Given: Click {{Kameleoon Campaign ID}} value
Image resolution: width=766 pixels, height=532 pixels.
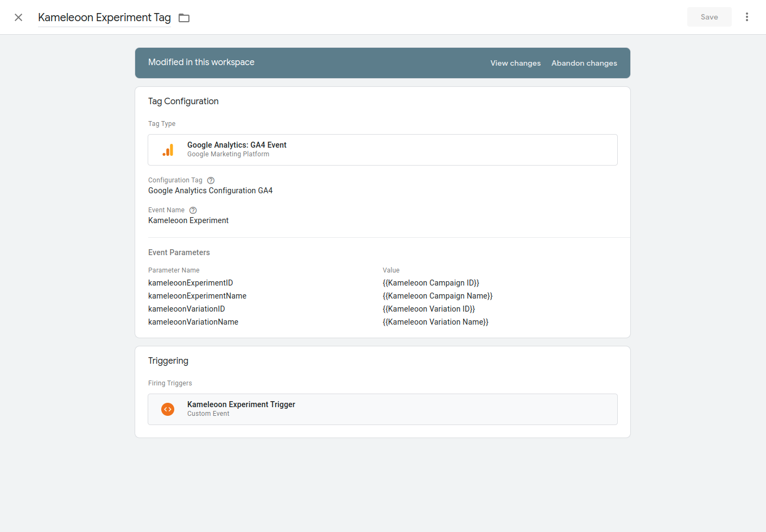Looking at the screenshot, I should [x=431, y=283].
